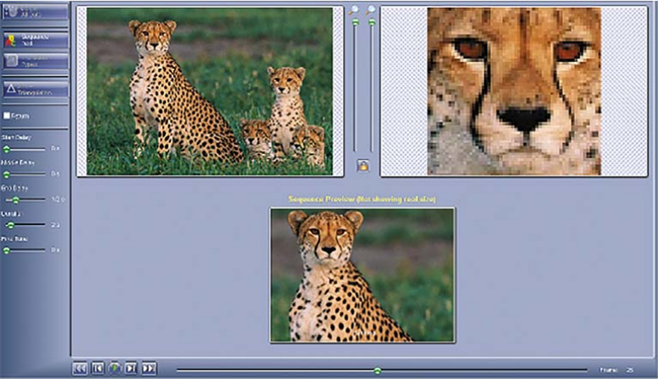This screenshot has height=379, width=658.
Task: Step forward one frame
Action: click(x=131, y=369)
